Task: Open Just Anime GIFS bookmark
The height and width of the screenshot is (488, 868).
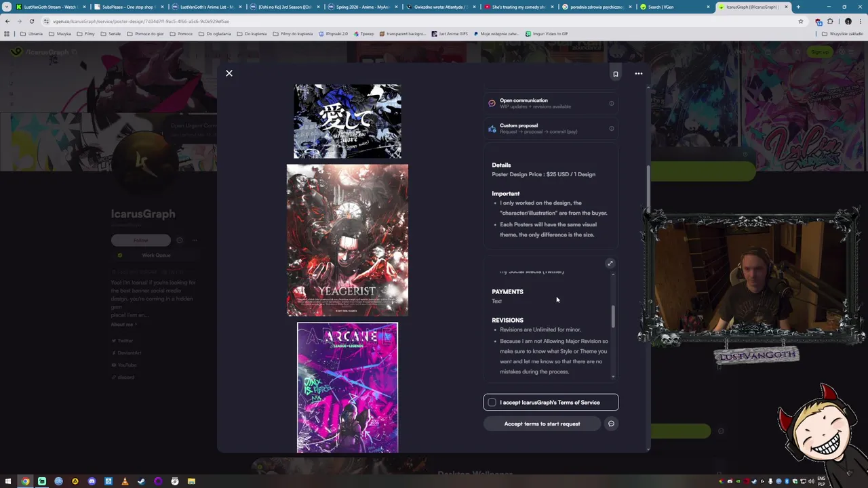Action: (450, 34)
